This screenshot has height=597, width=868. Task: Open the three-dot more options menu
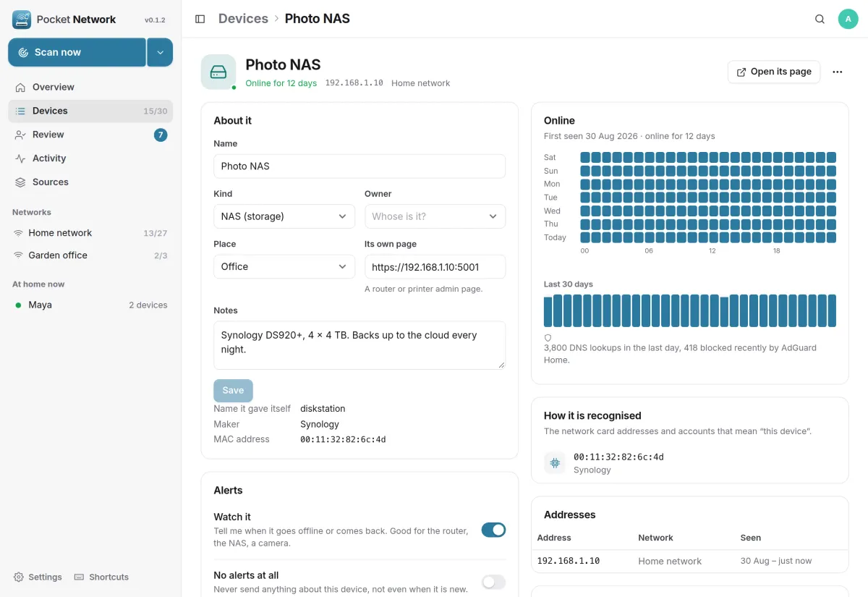[x=838, y=72]
